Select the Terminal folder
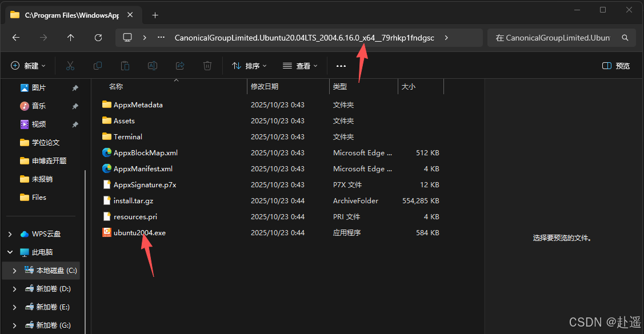The height and width of the screenshot is (334, 644). [x=128, y=136]
